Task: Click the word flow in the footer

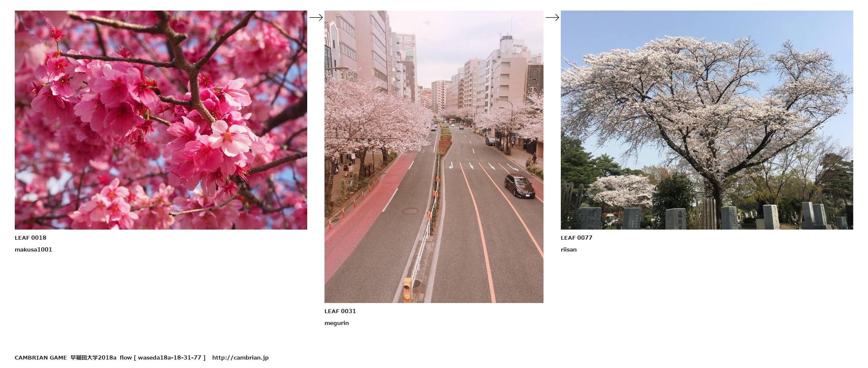Action: point(126,357)
